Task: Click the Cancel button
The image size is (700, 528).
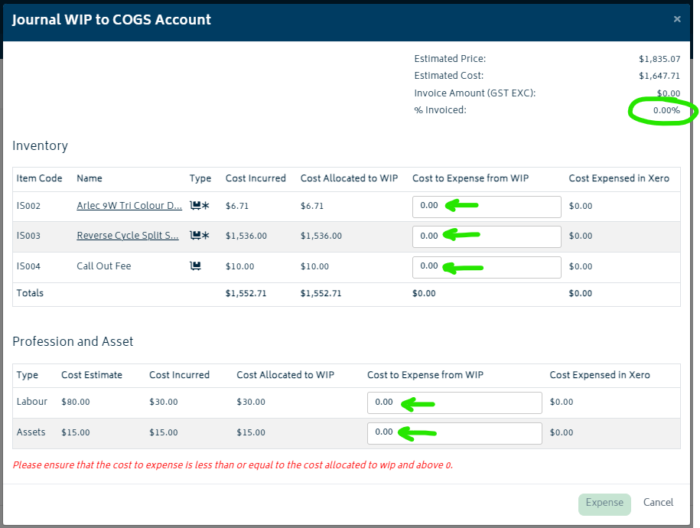Action: pos(658,503)
